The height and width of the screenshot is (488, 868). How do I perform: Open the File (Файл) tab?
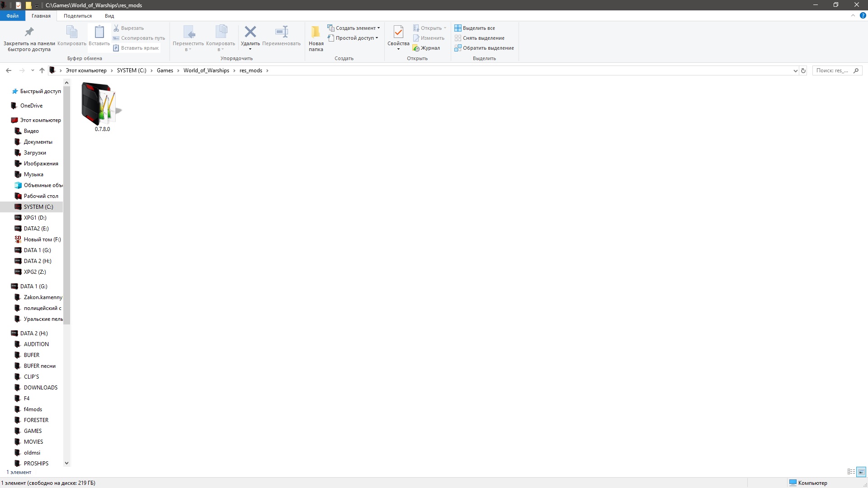(x=13, y=16)
